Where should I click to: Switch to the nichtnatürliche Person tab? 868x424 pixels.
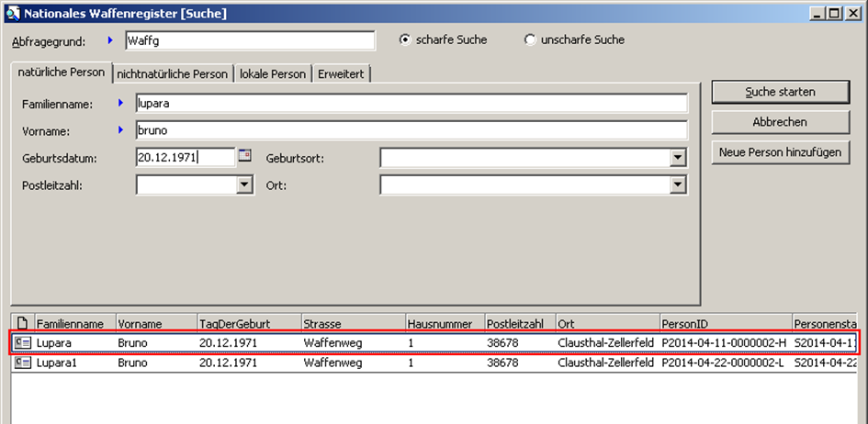coord(172,74)
